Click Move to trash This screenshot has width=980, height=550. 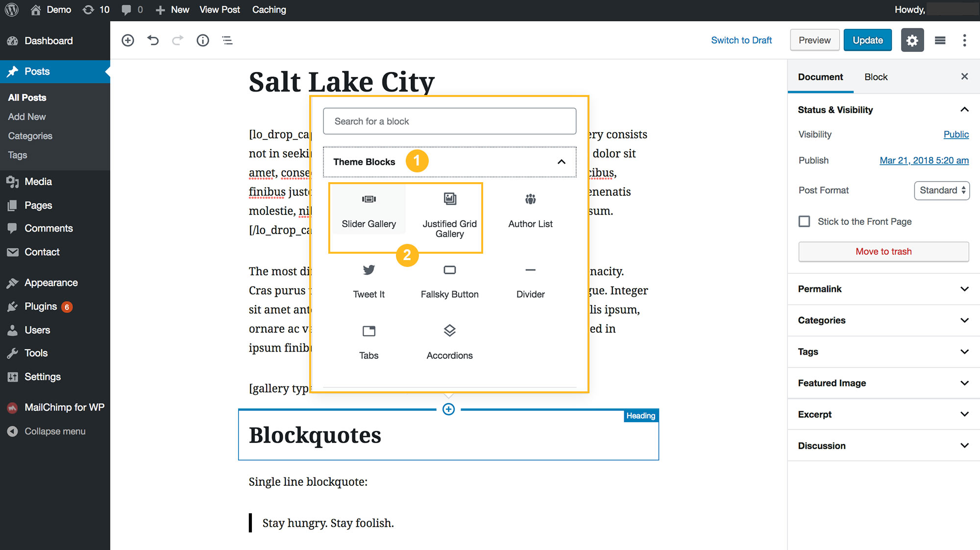tap(883, 252)
